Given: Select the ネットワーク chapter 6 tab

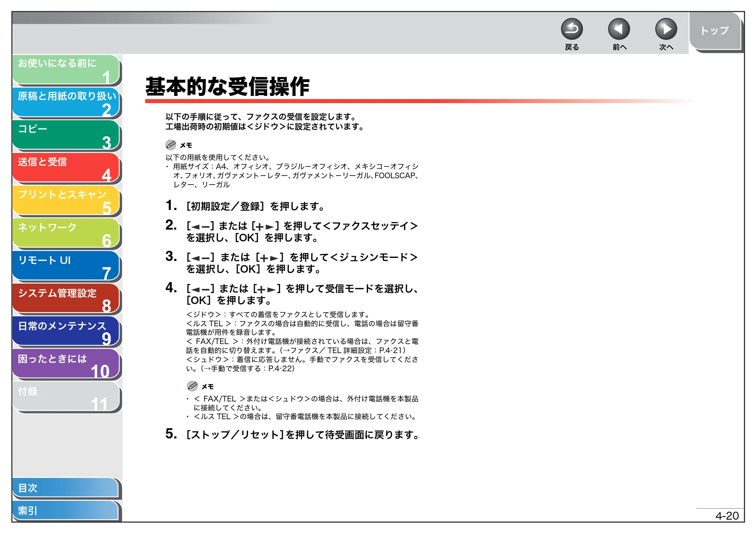Looking at the screenshot, I should [x=66, y=233].
